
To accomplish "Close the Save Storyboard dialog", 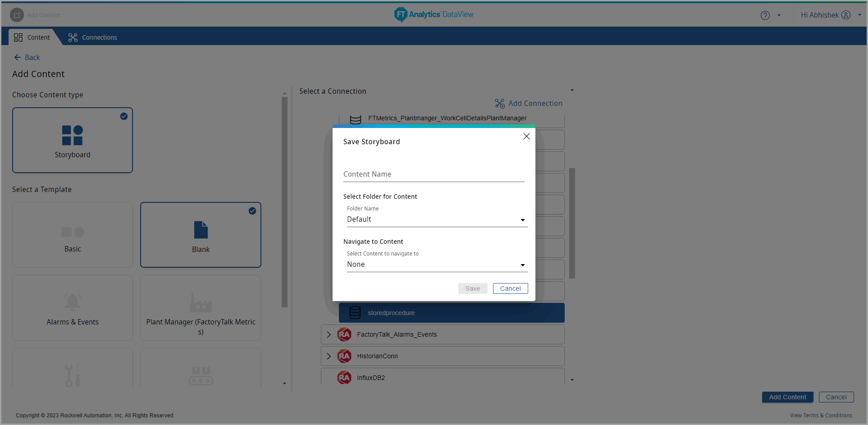I will pyautogui.click(x=526, y=136).
